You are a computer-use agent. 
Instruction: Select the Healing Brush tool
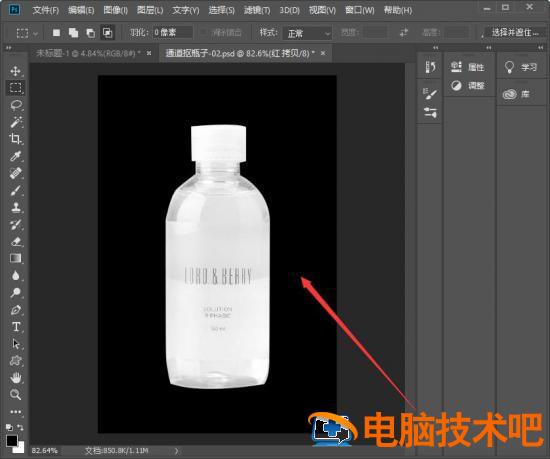coord(15,173)
